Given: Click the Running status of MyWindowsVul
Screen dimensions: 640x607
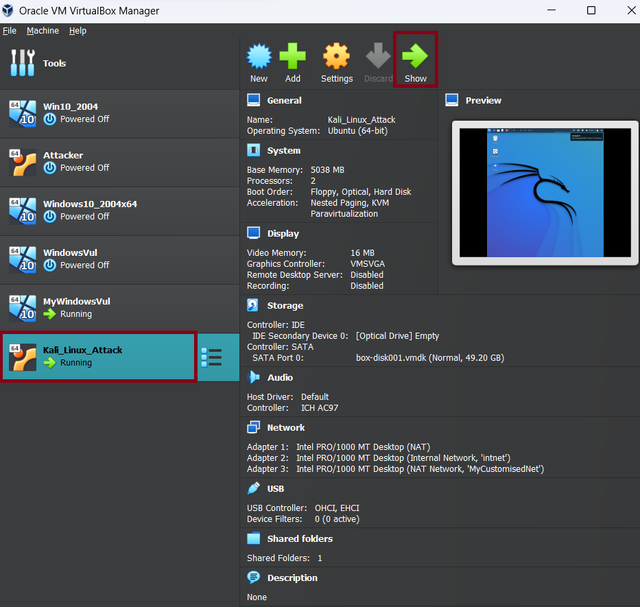Looking at the screenshot, I should pyautogui.click(x=76, y=314).
